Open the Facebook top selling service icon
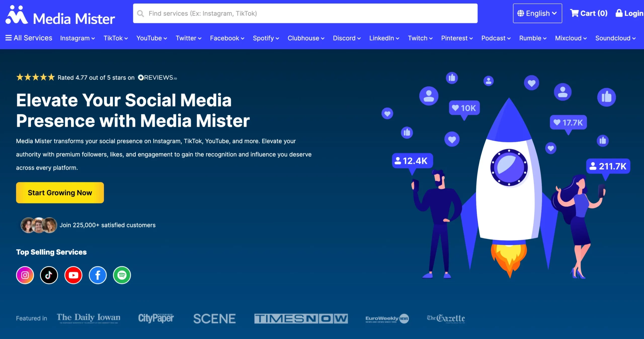The width and height of the screenshot is (644, 339). tap(98, 275)
